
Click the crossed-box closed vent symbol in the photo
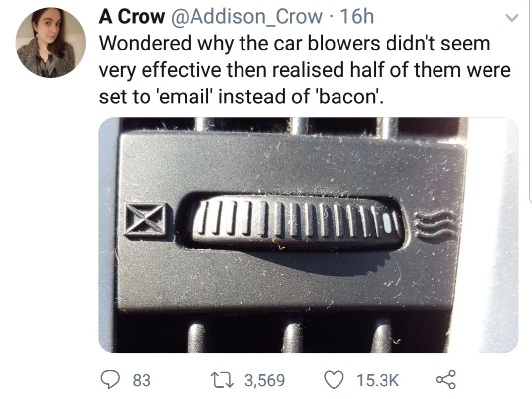click(145, 220)
